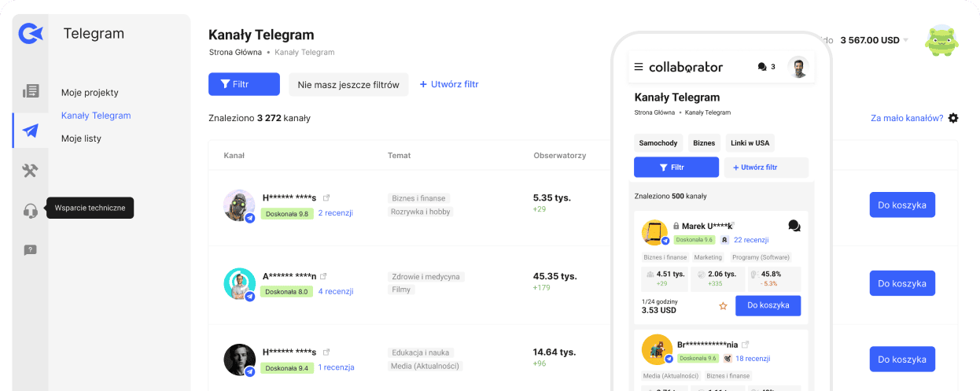This screenshot has height=391, width=980.
Task: Select the Telegram paper plane sidebar icon
Action: coord(31,131)
